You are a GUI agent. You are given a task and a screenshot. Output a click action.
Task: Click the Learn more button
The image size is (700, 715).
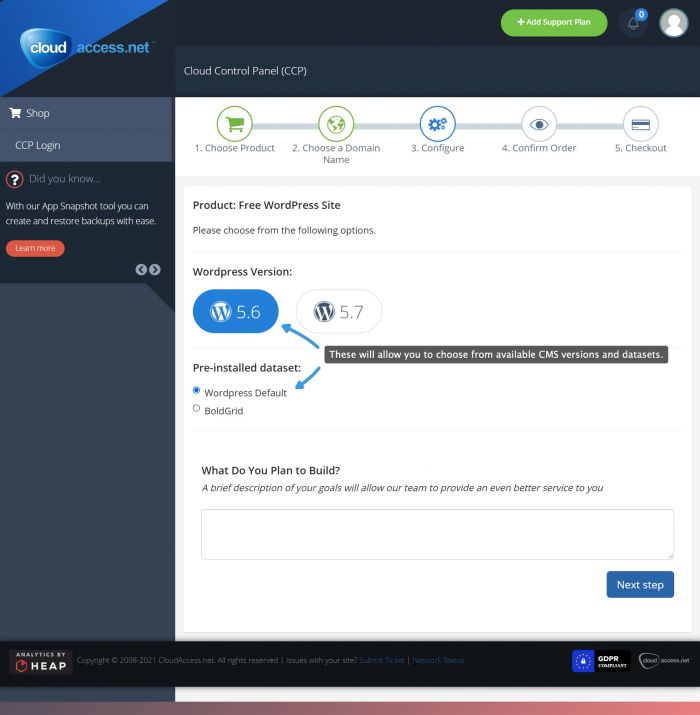pos(35,248)
